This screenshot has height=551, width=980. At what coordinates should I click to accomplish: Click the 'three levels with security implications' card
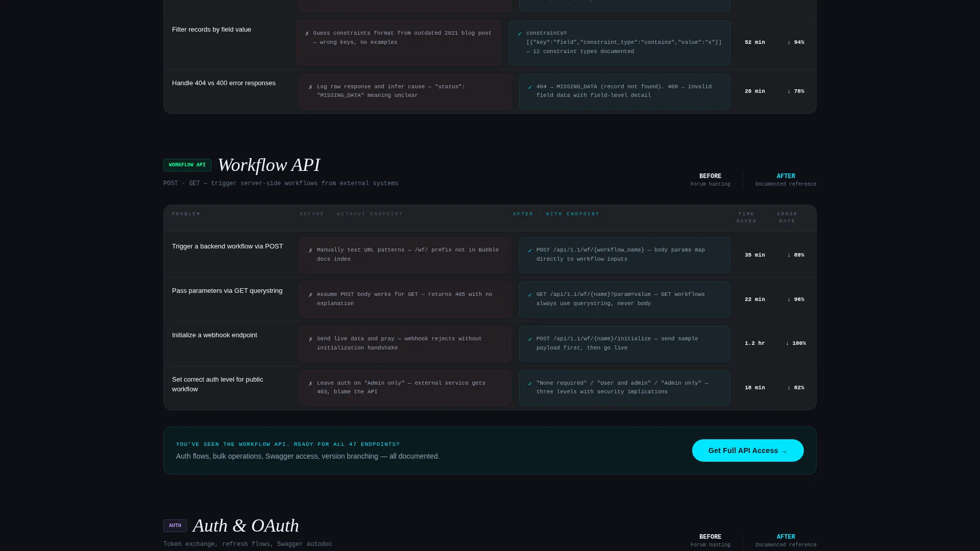click(624, 388)
